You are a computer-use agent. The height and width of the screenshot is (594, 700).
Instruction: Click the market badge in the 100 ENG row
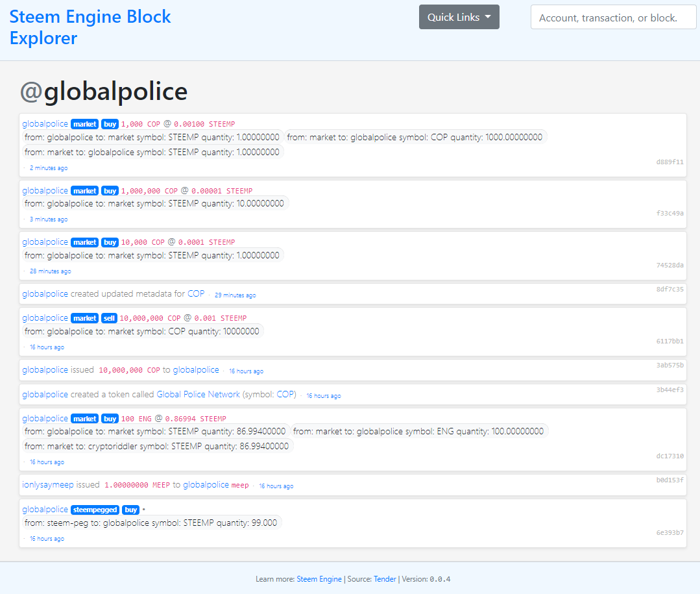(84, 419)
